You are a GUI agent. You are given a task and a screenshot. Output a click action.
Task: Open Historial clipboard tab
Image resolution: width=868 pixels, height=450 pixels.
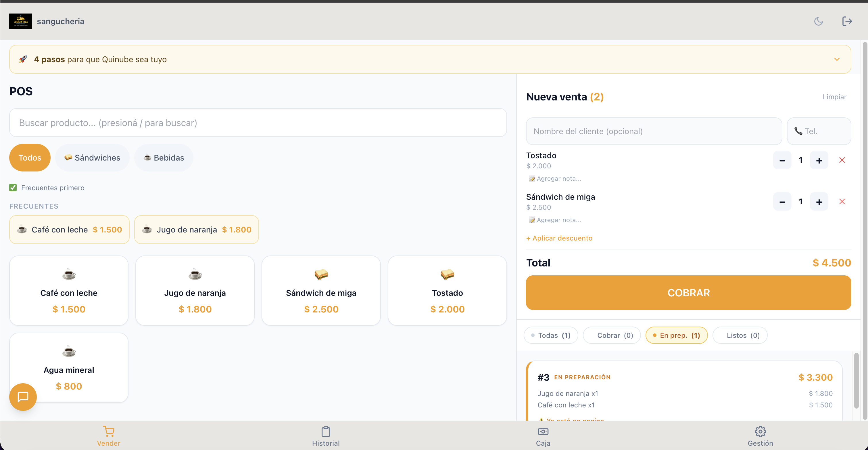coord(325,436)
